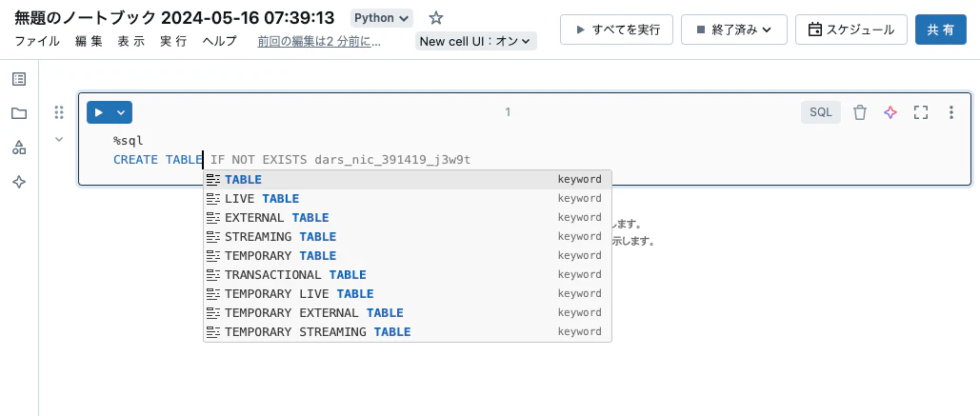The image size is (980, 416).
Task: Click the SQL language badge in cell
Action: click(x=821, y=112)
